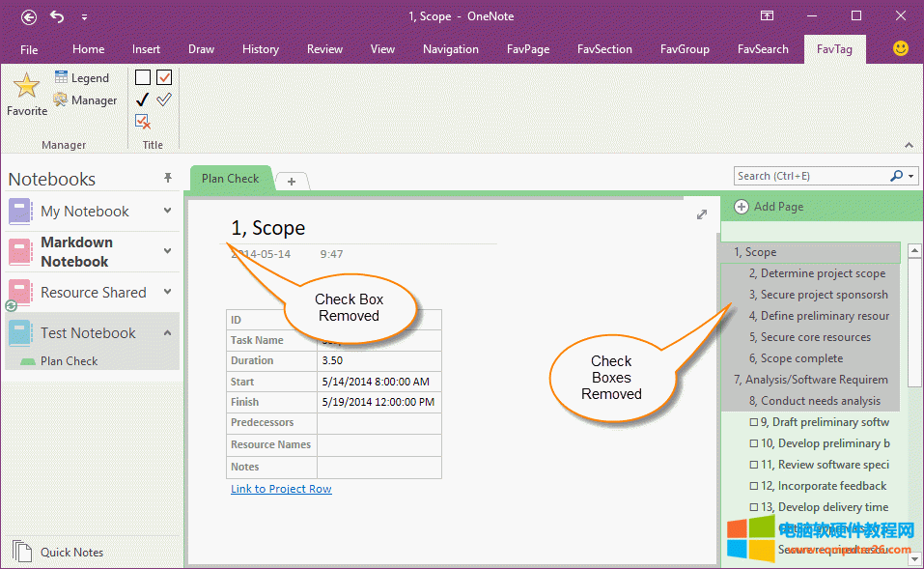This screenshot has width=924, height=569.
Task: Click the red checked box title icon
Action: 164,77
